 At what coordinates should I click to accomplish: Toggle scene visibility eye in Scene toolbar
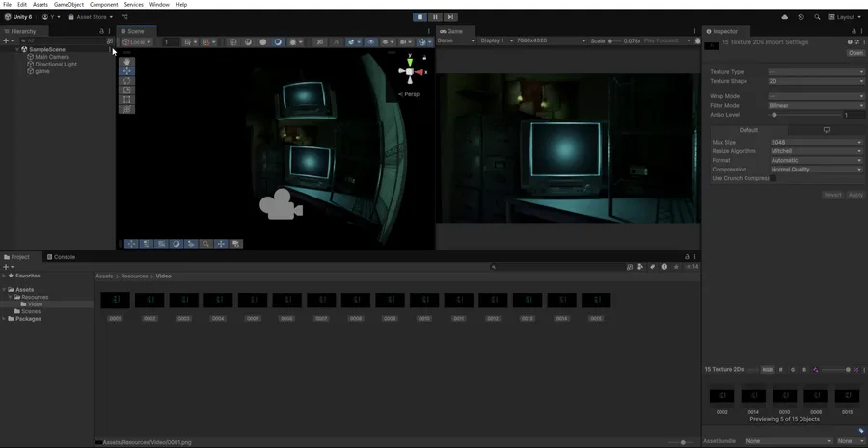(370, 42)
